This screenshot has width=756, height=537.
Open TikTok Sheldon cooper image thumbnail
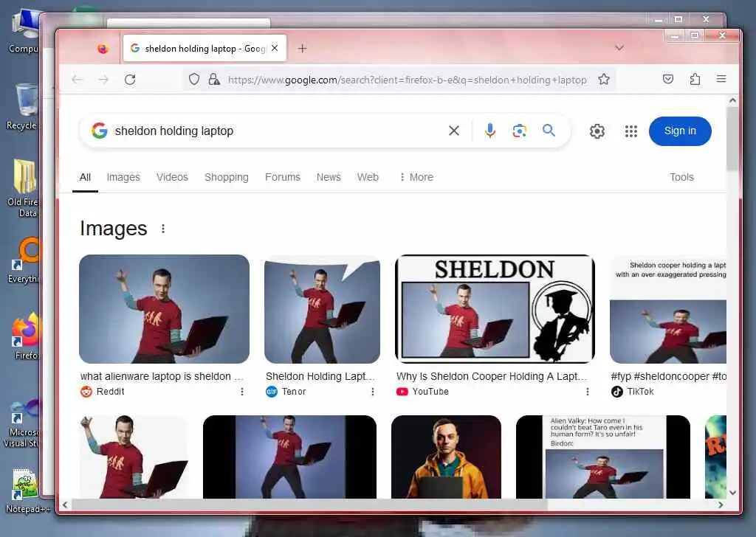point(668,309)
